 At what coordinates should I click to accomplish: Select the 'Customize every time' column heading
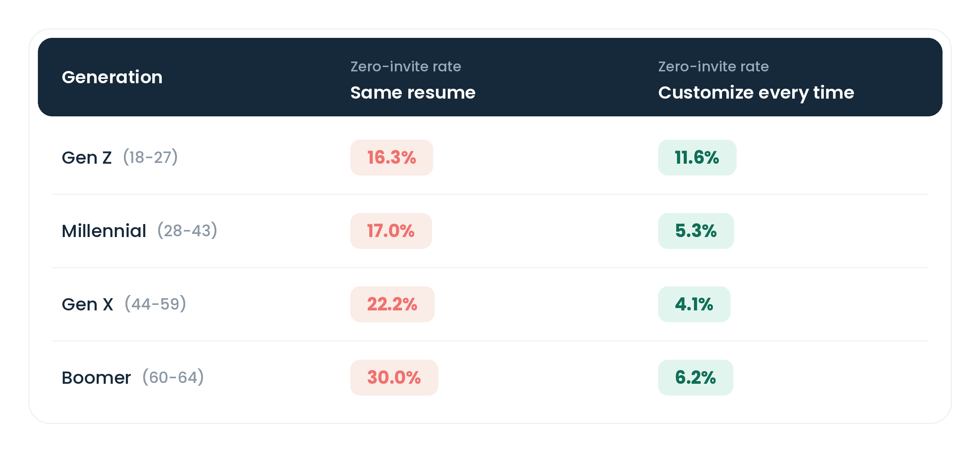coord(756,93)
